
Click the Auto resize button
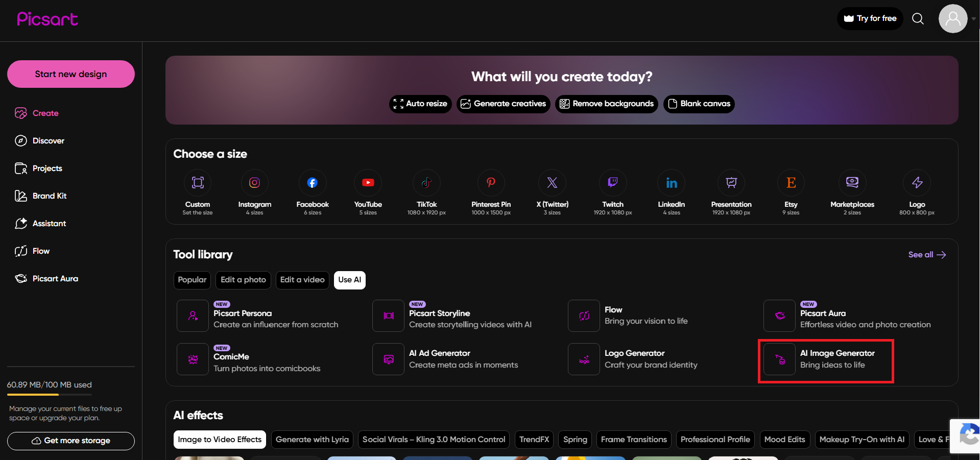(420, 104)
